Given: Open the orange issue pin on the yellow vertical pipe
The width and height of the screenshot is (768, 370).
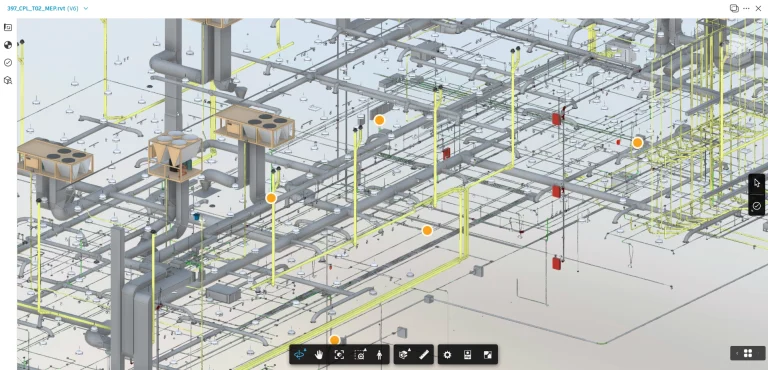Looking at the screenshot, I should [271, 198].
